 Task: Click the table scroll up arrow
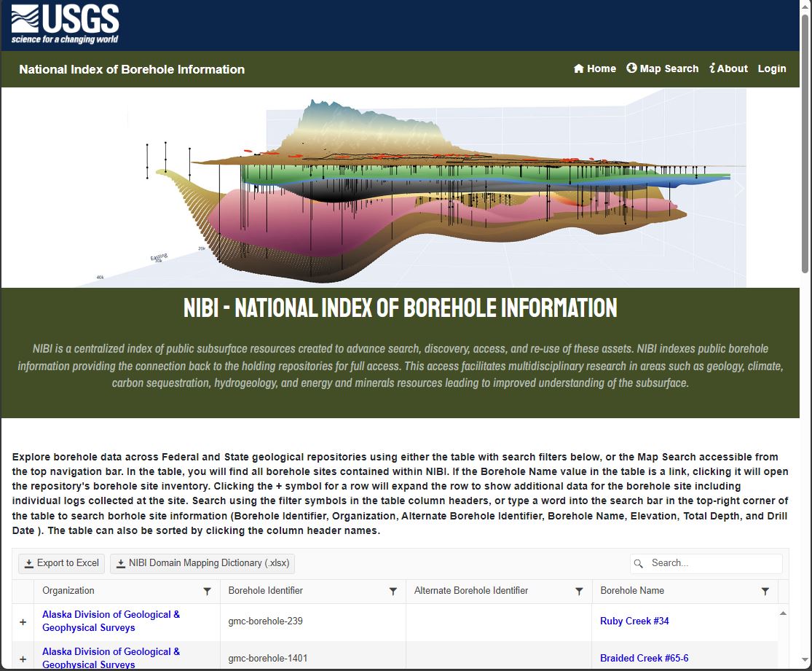(x=783, y=613)
